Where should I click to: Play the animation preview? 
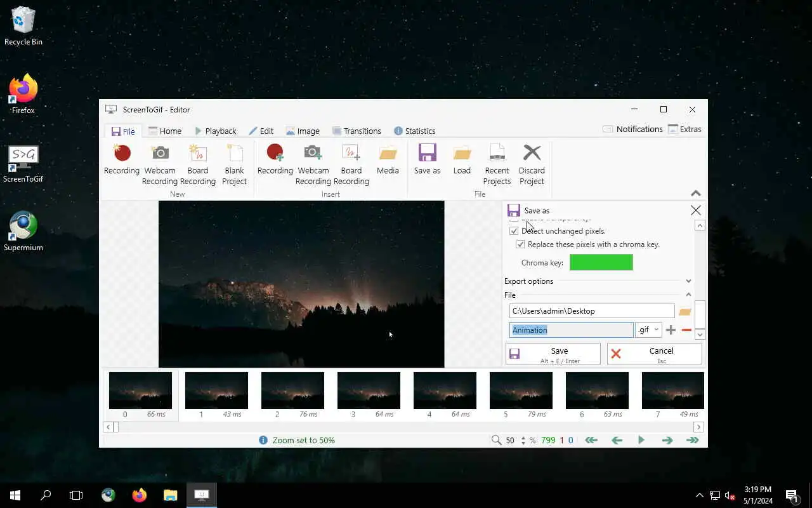[x=641, y=440]
